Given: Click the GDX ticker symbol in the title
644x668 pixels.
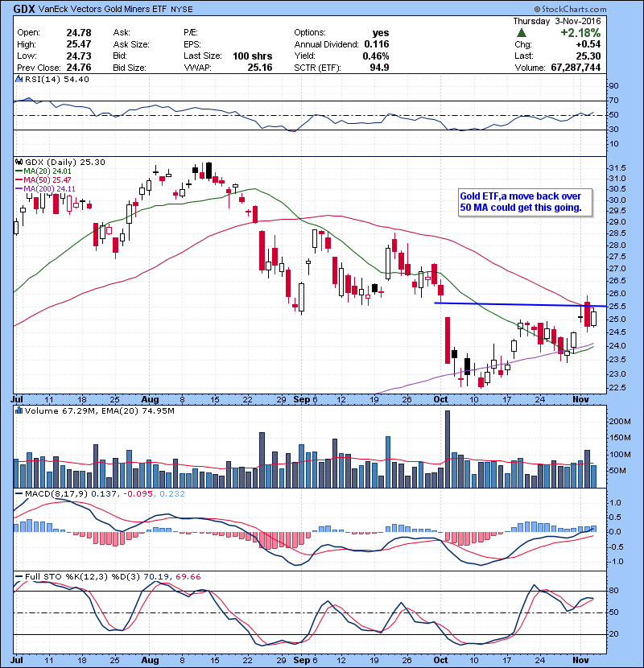Looking at the screenshot, I should [x=24, y=9].
